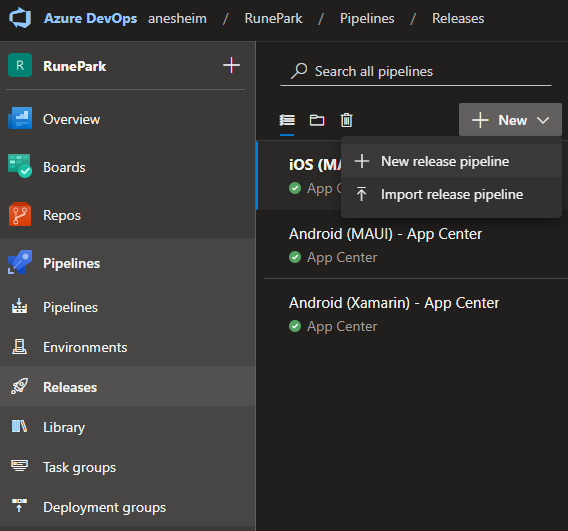The width and height of the screenshot is (568, 531).
Task: Switch to list view of pipelines
Action: click(x=287, y=120)
